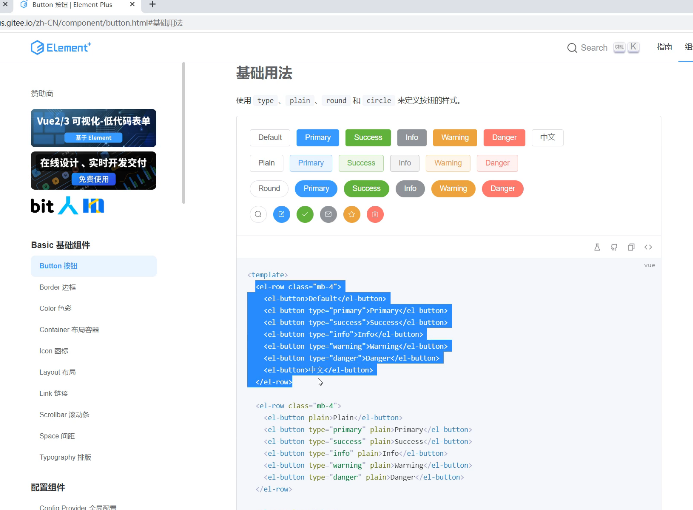Open a new browser tab

tap(152, 4)
